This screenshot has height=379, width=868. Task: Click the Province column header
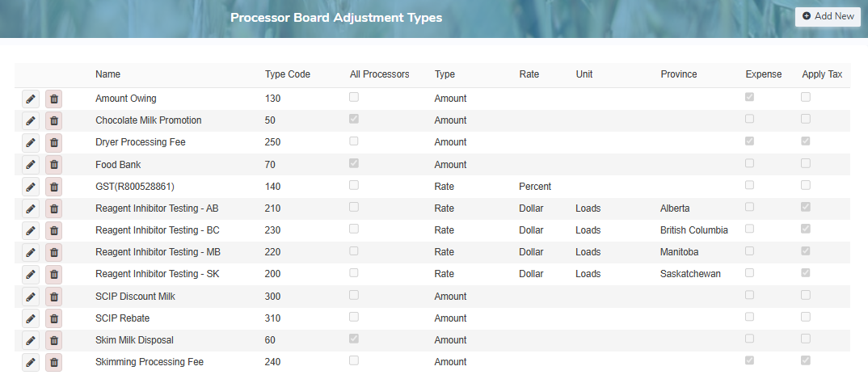[x=678, y=74]
